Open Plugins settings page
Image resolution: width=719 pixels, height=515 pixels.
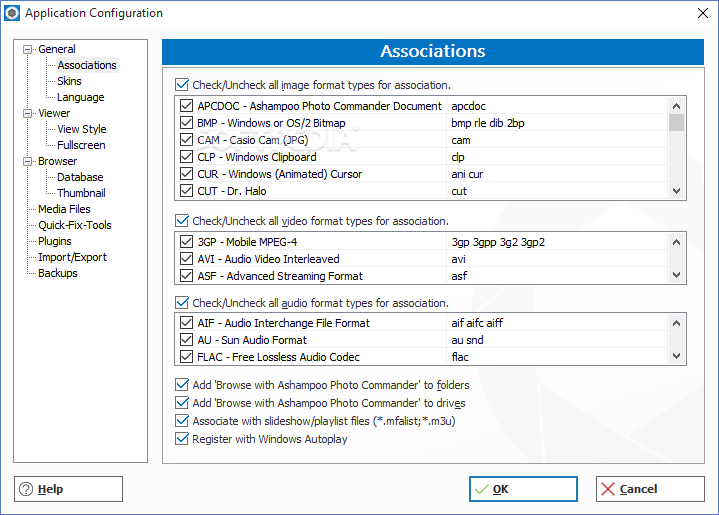coord(55,241)
